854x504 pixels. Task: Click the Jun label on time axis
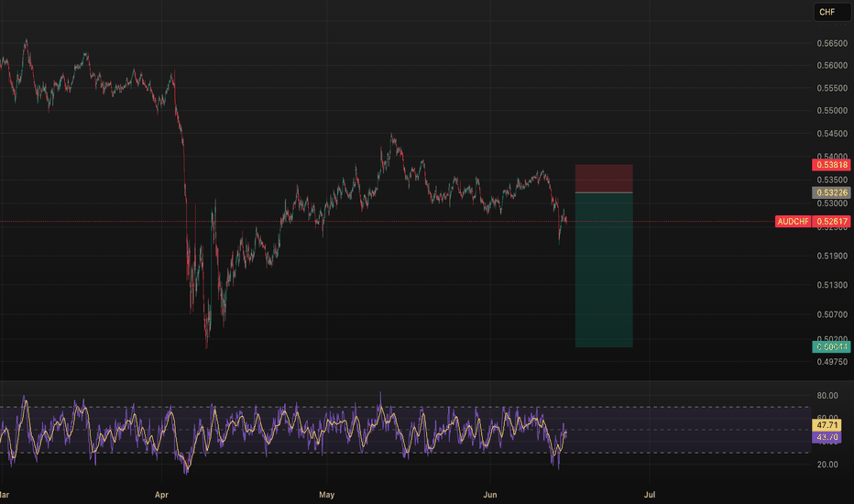[x=490, y=495]
